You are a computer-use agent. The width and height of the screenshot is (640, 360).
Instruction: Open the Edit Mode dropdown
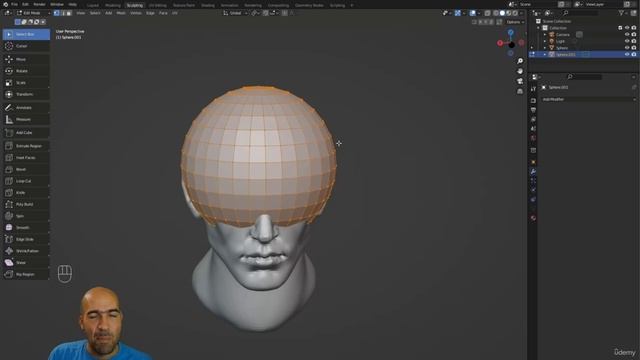click(x=33, y=13)
